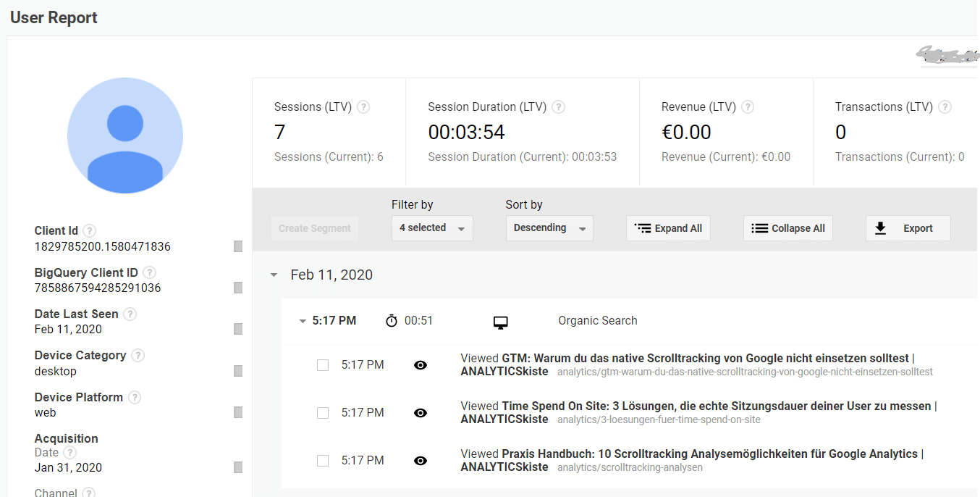Click the Collapse All button
This screenshot has width=980, height=497.
(788, 228)
